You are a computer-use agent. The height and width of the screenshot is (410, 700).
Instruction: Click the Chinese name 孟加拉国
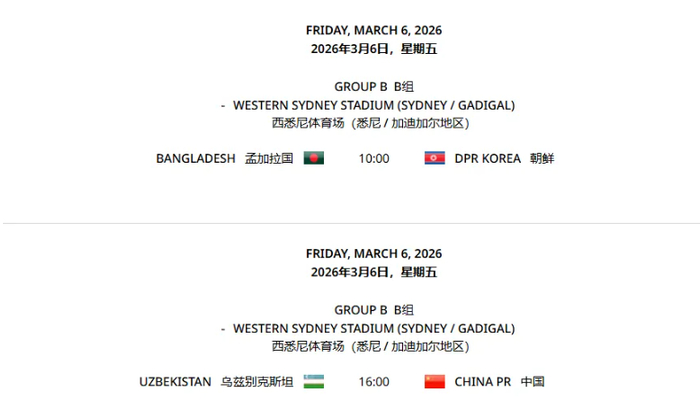click(269, 158)
